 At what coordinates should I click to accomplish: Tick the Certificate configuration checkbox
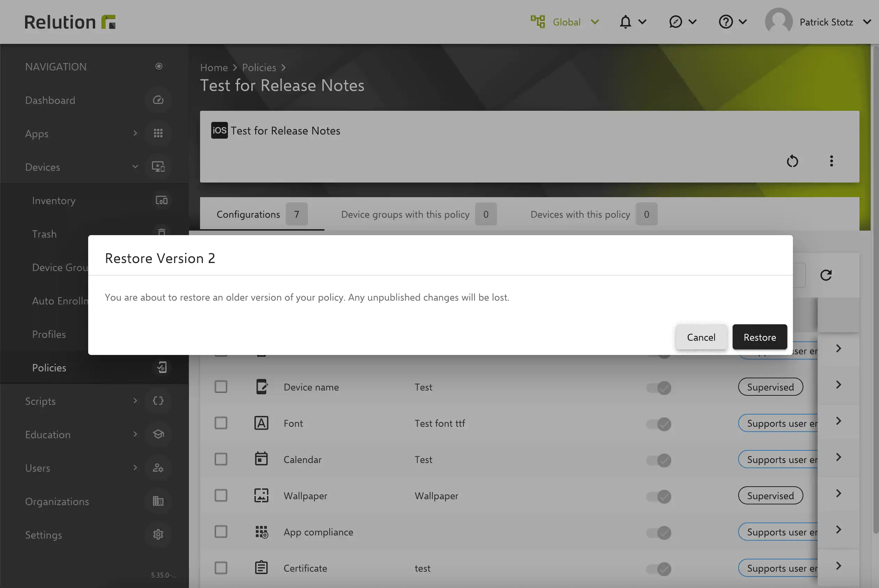(221, 567)
